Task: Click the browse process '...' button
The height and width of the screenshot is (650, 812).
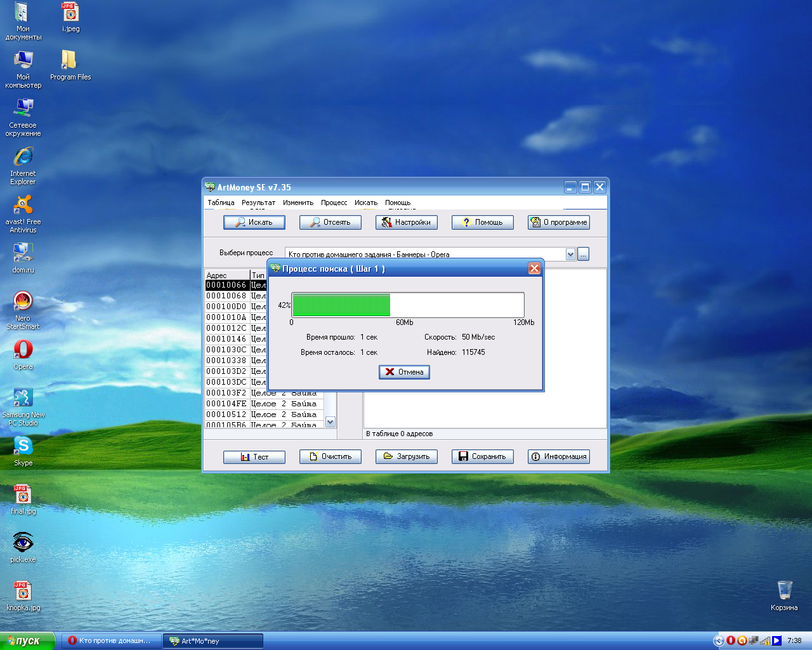Action: tap(584, 254)
